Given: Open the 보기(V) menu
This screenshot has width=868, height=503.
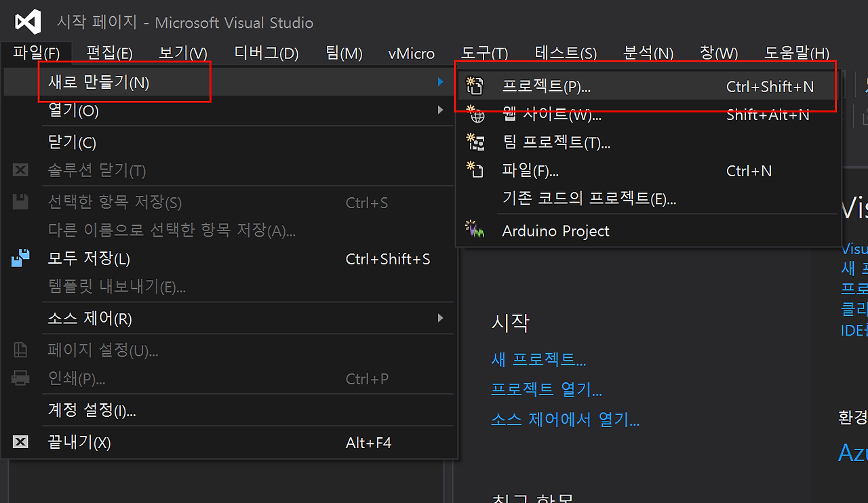Looking at the screenshot, I should pos(183,53).
